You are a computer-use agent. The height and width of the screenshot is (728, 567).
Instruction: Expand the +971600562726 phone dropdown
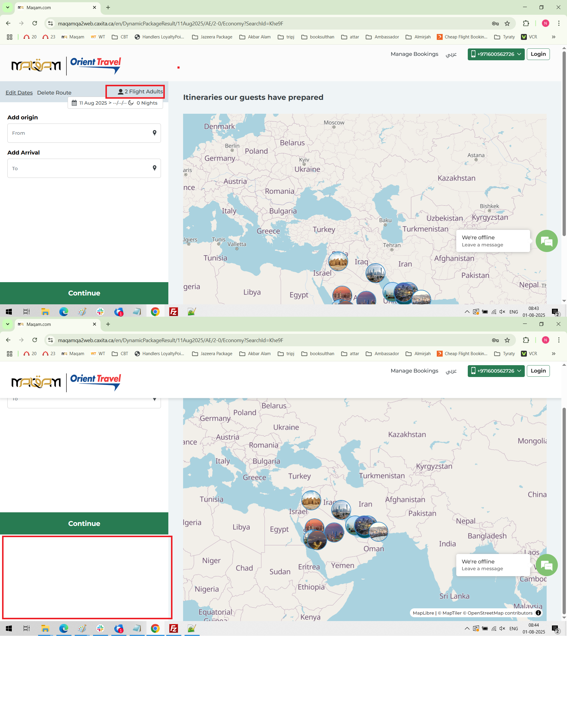click(496, 54)
